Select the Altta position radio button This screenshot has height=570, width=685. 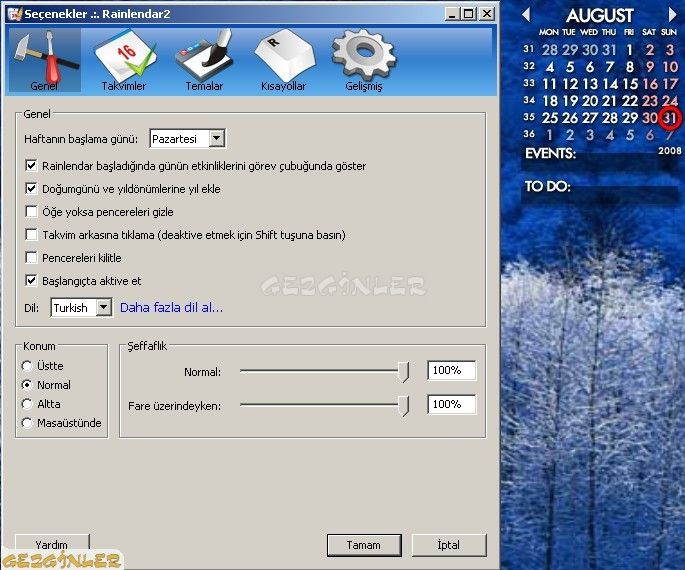click(x=27, y=404)
